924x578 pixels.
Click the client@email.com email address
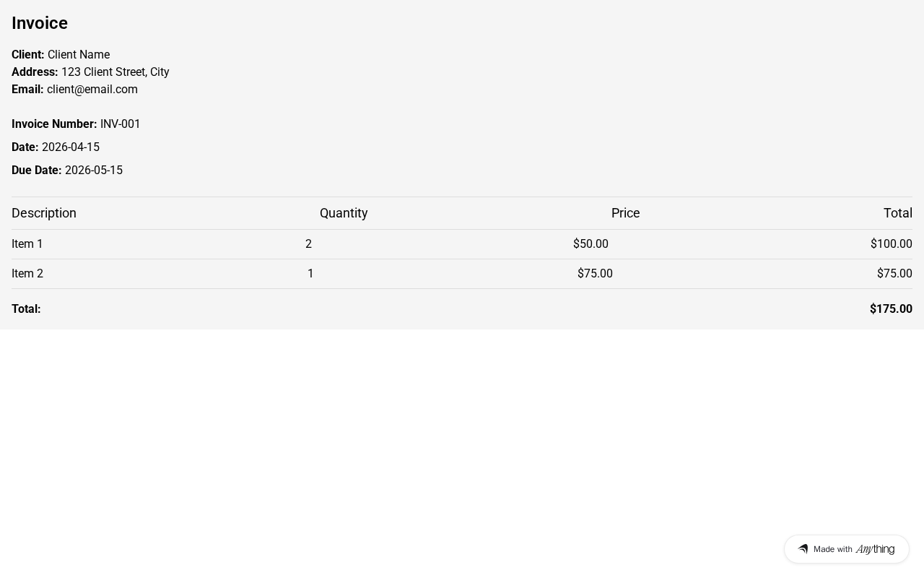click(92, 90)
